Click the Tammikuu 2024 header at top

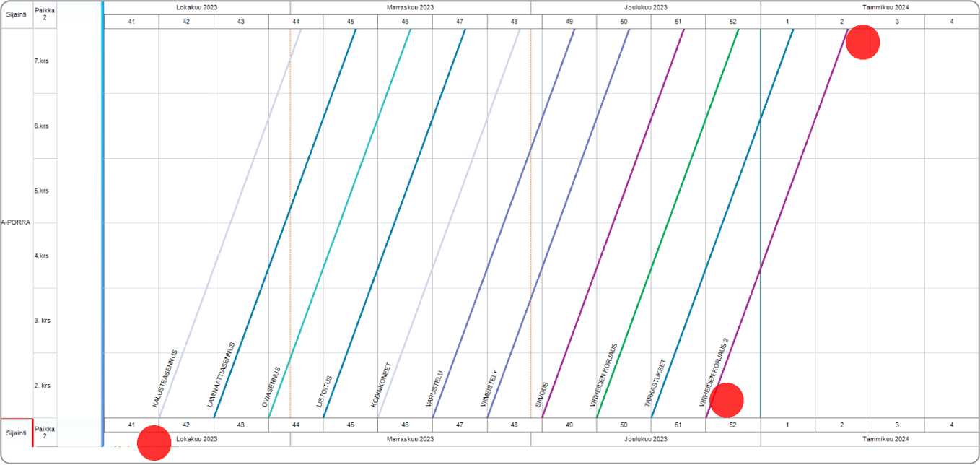coord(869,7)
